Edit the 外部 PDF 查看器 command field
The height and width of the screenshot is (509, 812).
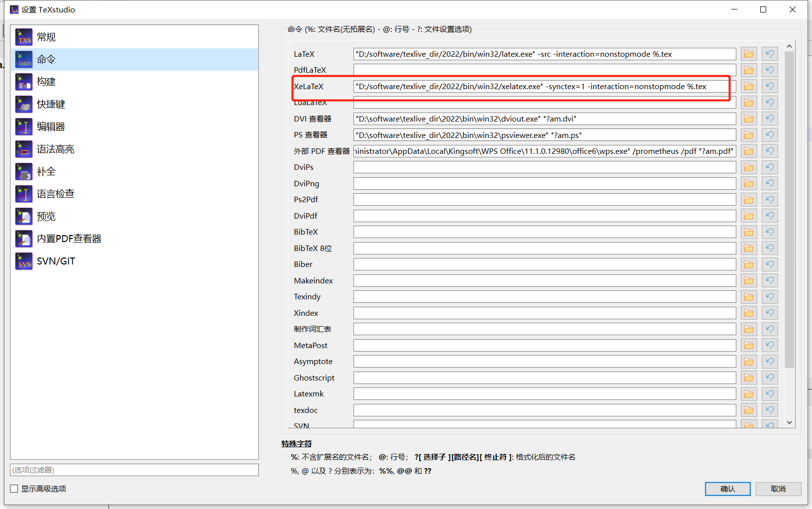[x=545, y=151]
